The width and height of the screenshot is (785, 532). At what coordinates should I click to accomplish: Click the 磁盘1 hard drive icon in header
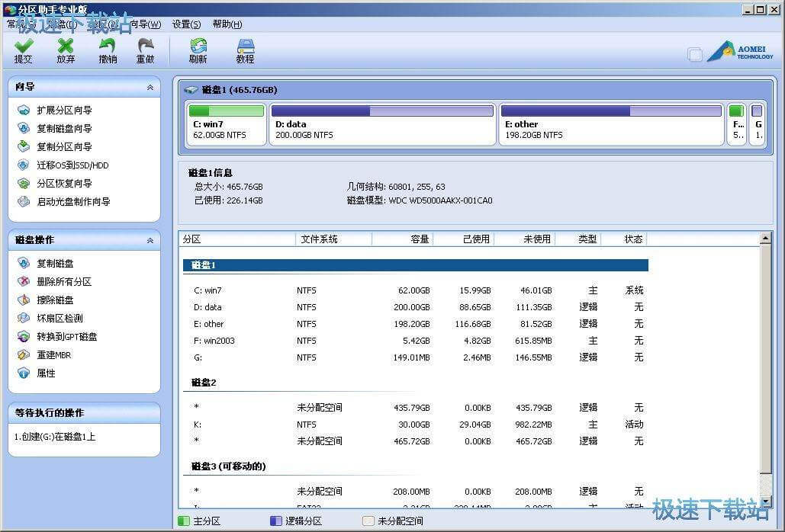[x=191, y=90]
